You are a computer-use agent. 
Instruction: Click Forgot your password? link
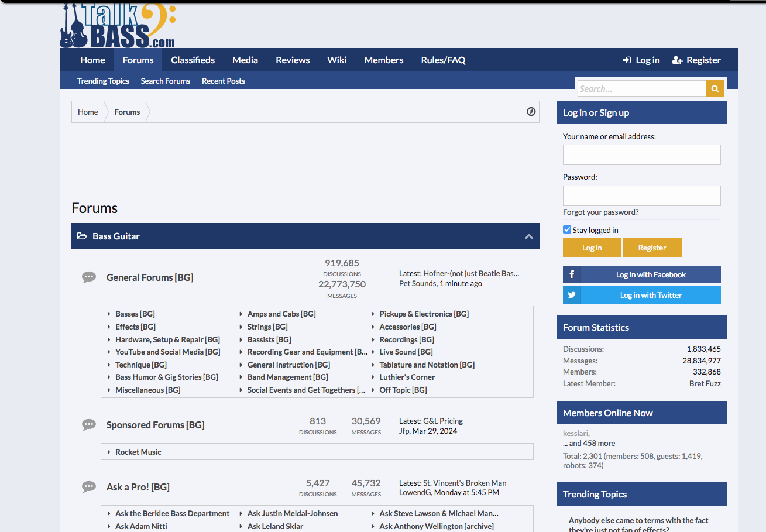pyautogui.click(x=601, y=212)
